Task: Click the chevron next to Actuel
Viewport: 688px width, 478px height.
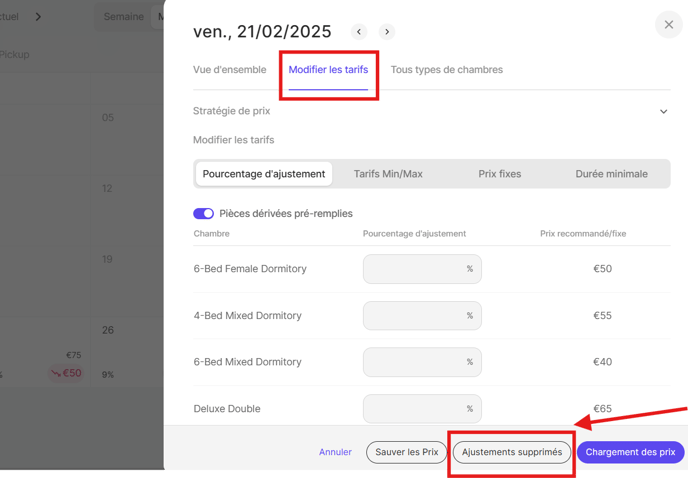Action: coord(38,17)
